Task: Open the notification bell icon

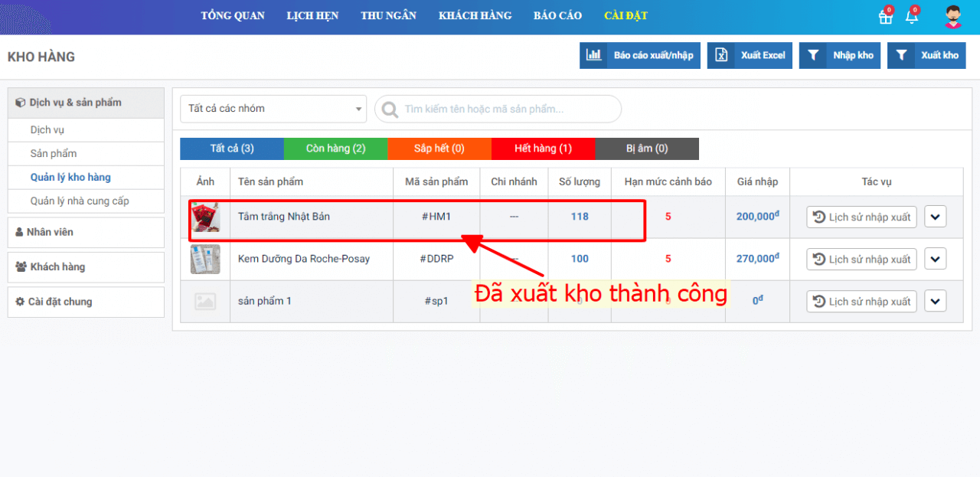Action: click(x=911, y=17)
